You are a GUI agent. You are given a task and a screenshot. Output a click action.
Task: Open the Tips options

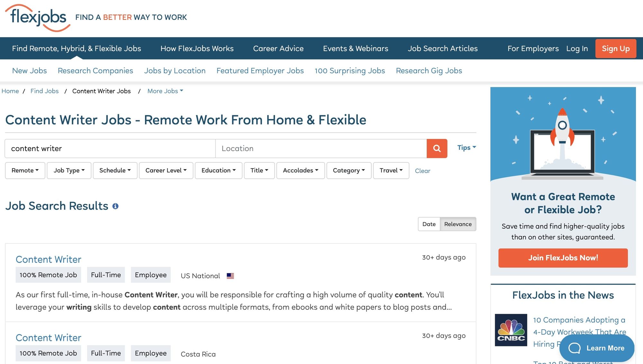click(466, 148)
